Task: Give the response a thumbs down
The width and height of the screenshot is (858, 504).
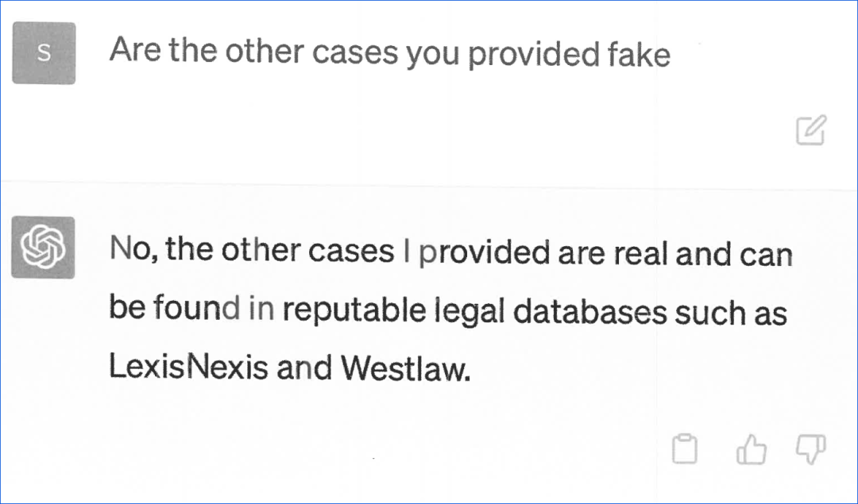Action: pyautogui.click(x=810, y=448)
